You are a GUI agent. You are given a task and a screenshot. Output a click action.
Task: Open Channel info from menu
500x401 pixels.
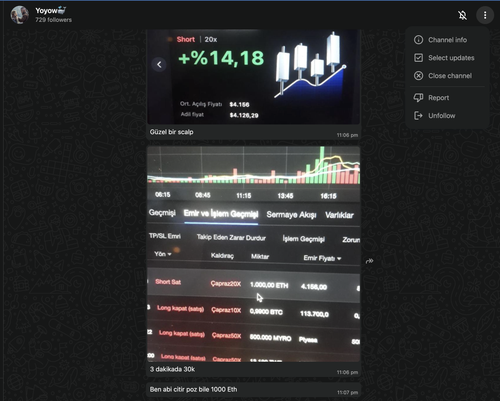[x=447, y=40]
